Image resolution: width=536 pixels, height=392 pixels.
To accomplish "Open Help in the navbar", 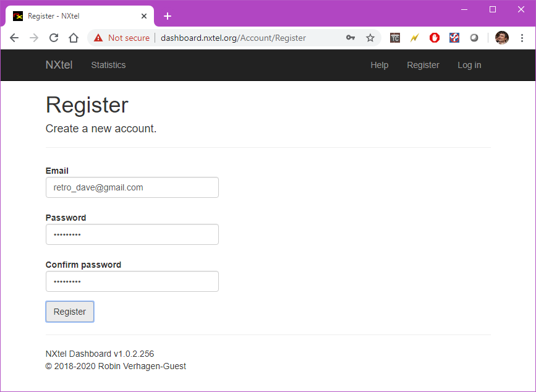I will 380,65.
